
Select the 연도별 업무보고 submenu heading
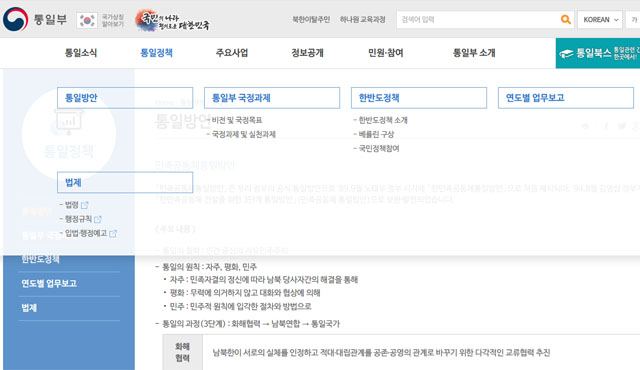coord(566,98)
